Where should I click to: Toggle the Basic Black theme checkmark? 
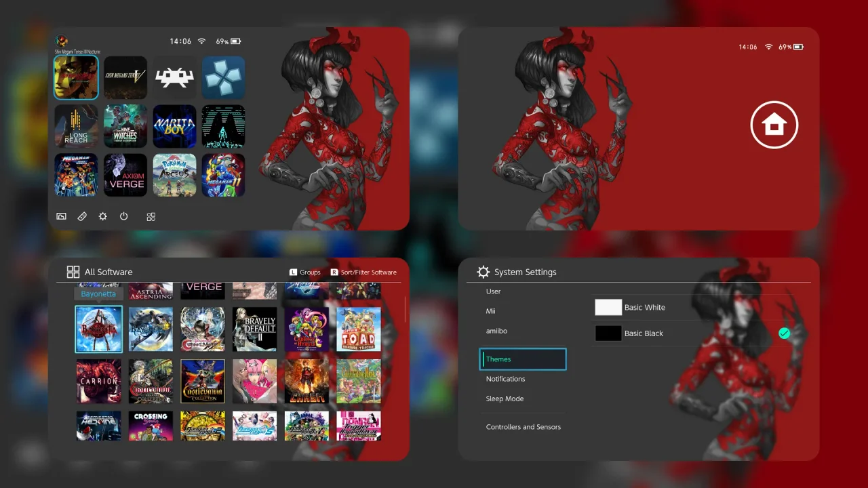(x=784, y=333)
